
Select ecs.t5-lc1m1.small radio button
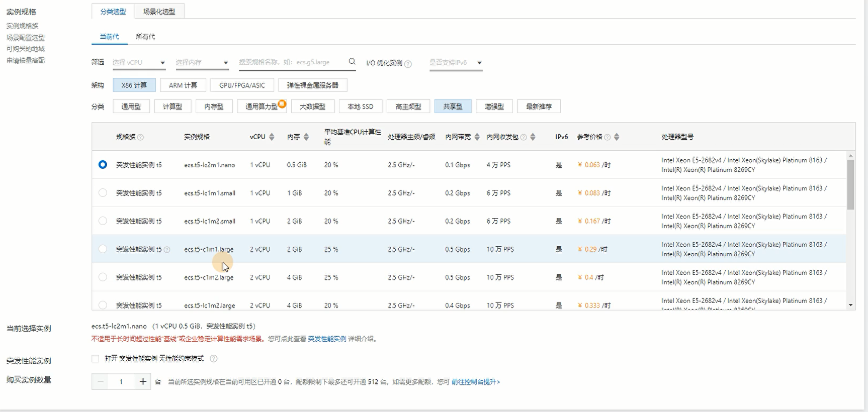click(x=103, y=192)
